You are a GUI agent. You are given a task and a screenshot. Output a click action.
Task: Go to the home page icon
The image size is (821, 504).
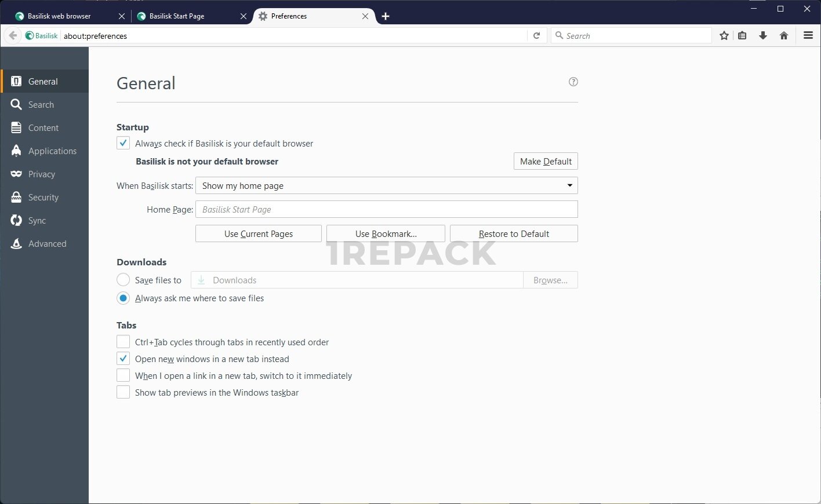coord(784,36)
